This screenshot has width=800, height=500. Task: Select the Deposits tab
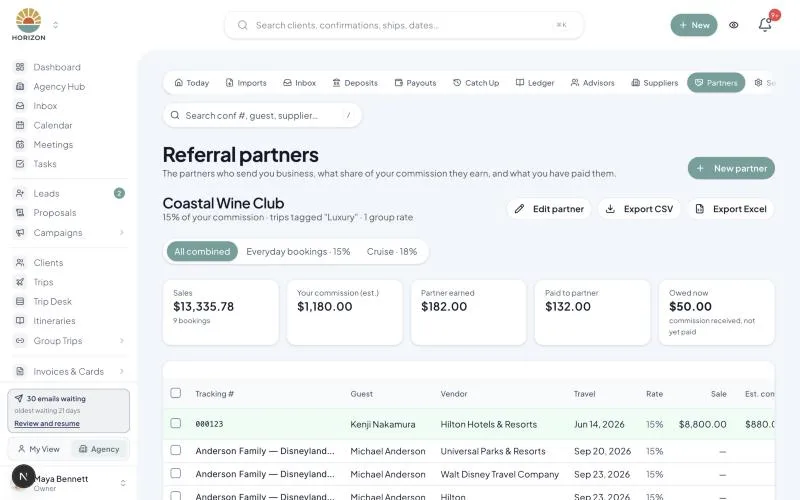[355, 83]
